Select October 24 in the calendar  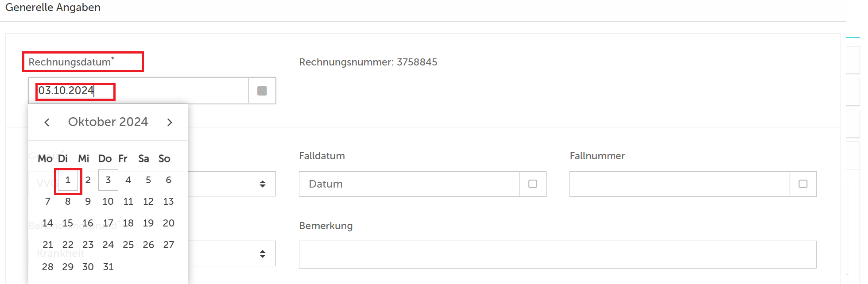[108, 245]
